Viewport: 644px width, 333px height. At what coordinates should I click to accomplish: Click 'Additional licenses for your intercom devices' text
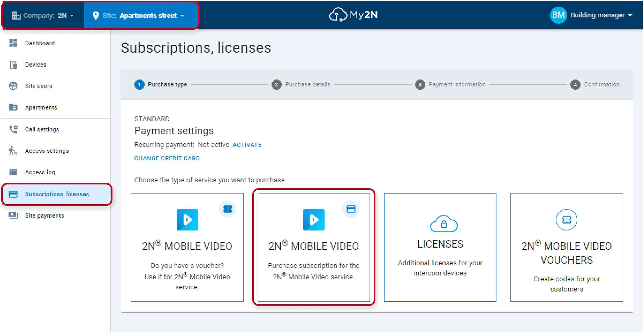click(x=440, y=268)
